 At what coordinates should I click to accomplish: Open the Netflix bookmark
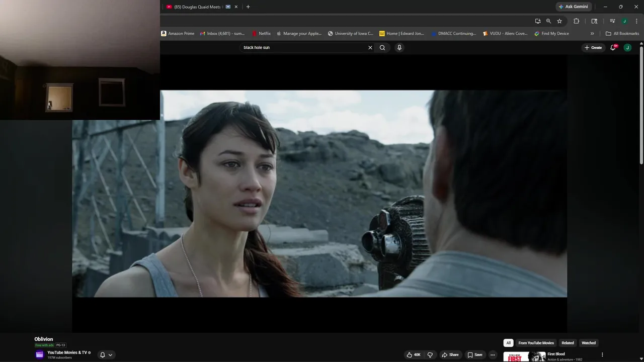261,34
